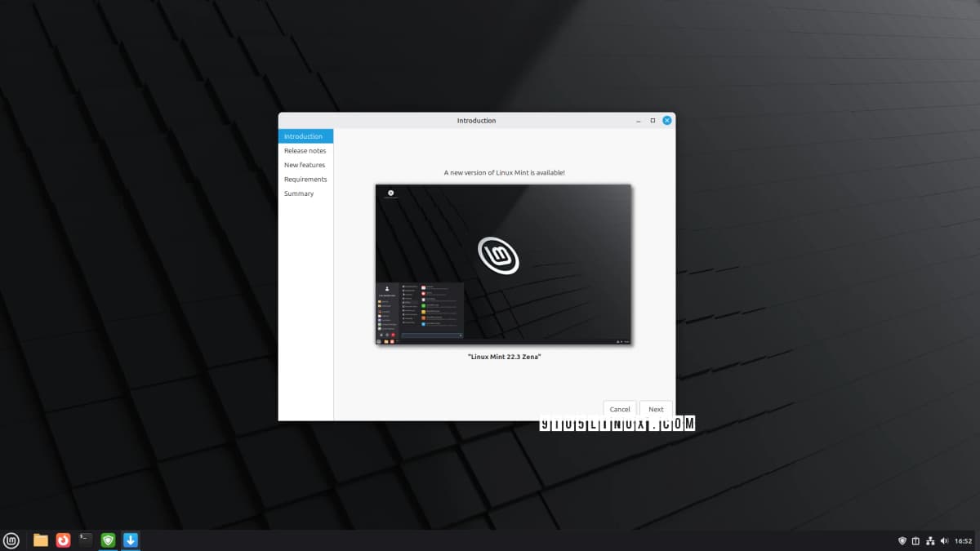Open the firewall shield tray icon
The image size is (980, 551).
point(902,540)
